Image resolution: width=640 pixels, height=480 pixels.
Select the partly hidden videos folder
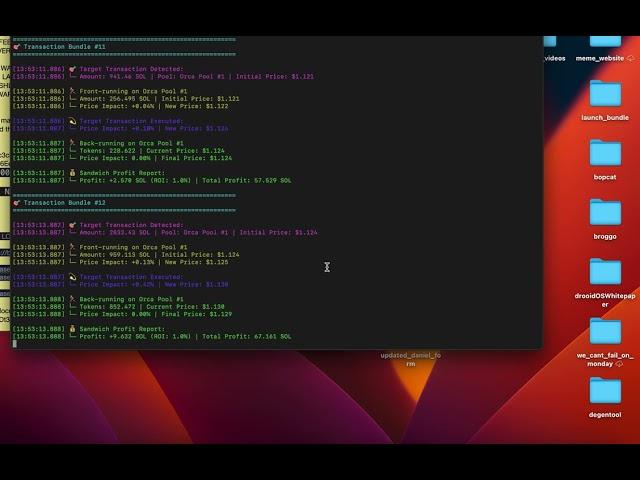point(554,49)
